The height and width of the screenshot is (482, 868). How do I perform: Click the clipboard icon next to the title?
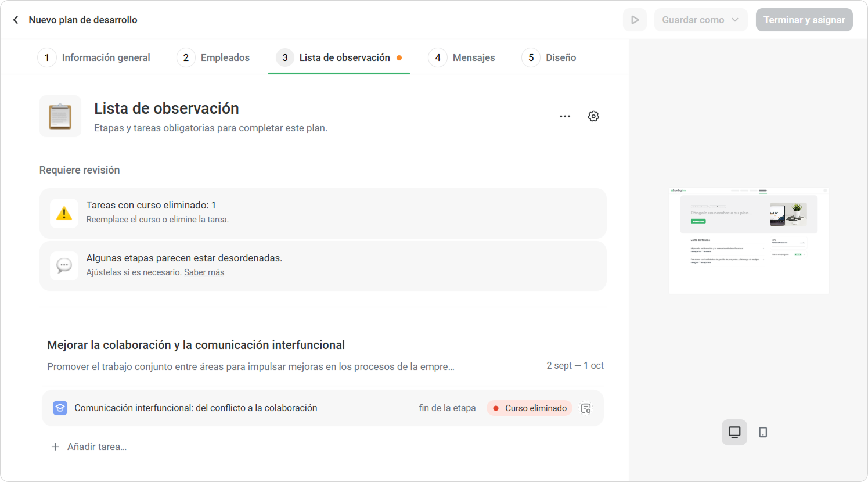point(60,116)
